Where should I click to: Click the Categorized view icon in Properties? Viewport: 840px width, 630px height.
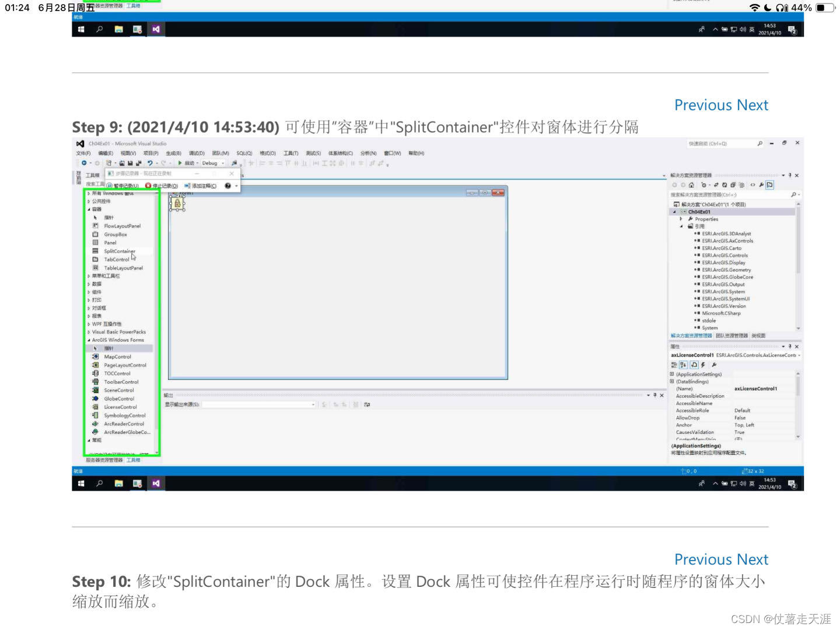pyautogui.click(x=674, y=365)
